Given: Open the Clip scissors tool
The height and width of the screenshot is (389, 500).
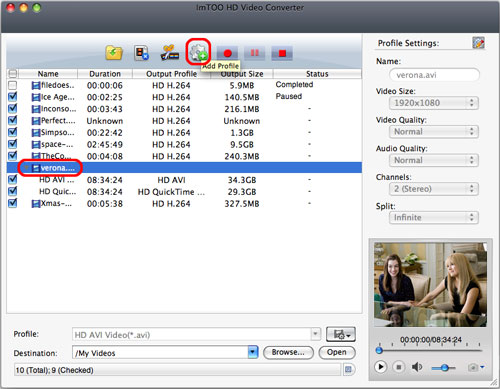Looking at the screenshot, I should click(170, 53).
